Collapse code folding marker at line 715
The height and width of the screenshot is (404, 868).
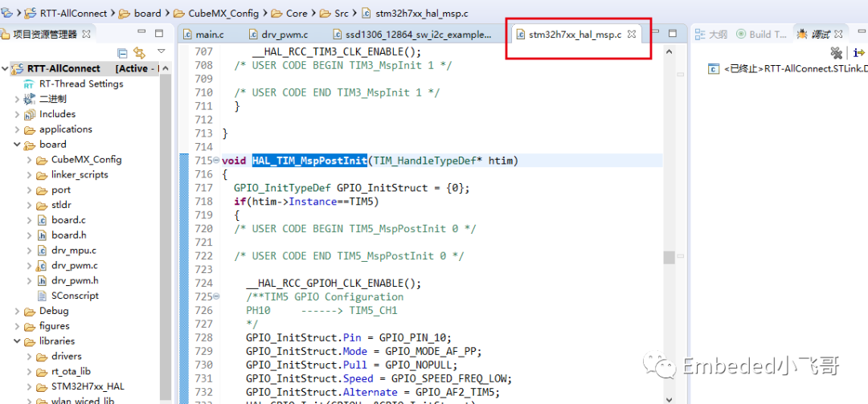pos(216,161)
